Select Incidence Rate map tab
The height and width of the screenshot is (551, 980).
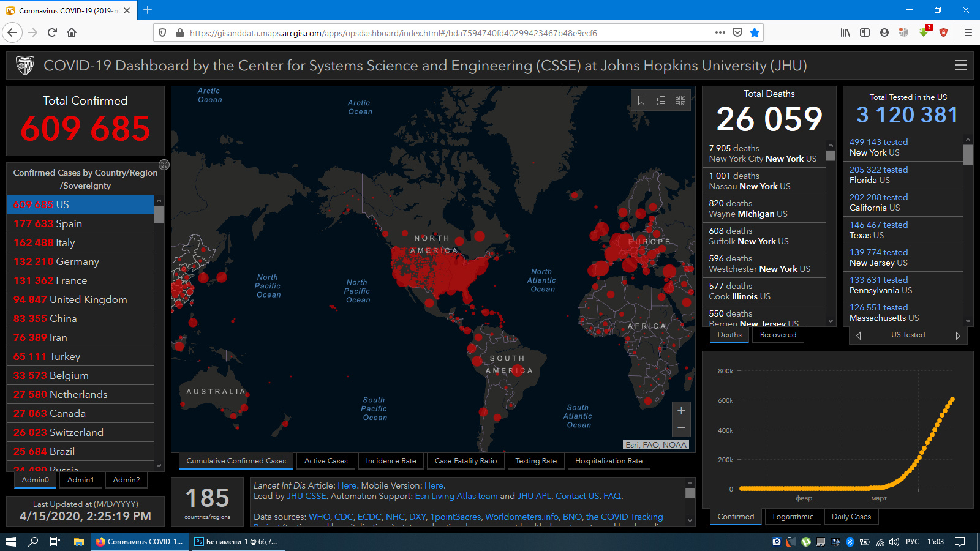[391, 461]
